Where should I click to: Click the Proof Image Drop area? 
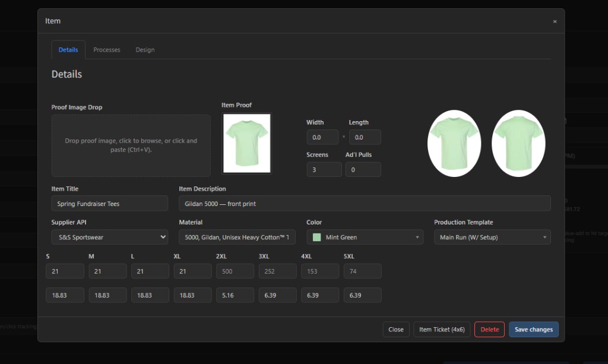(x=131, y=145)
